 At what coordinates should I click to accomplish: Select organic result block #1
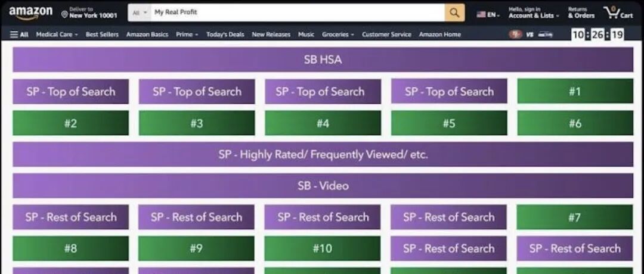point(575,91)
